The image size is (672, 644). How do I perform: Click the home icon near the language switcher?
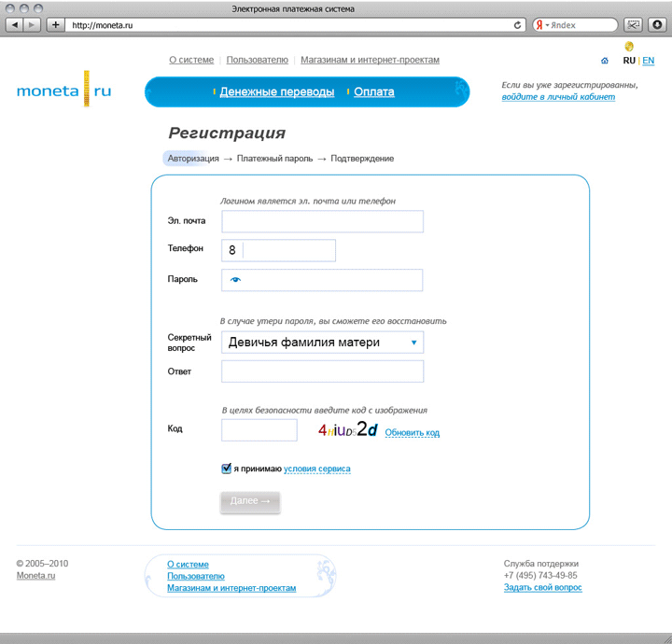[x=605, y=61]
